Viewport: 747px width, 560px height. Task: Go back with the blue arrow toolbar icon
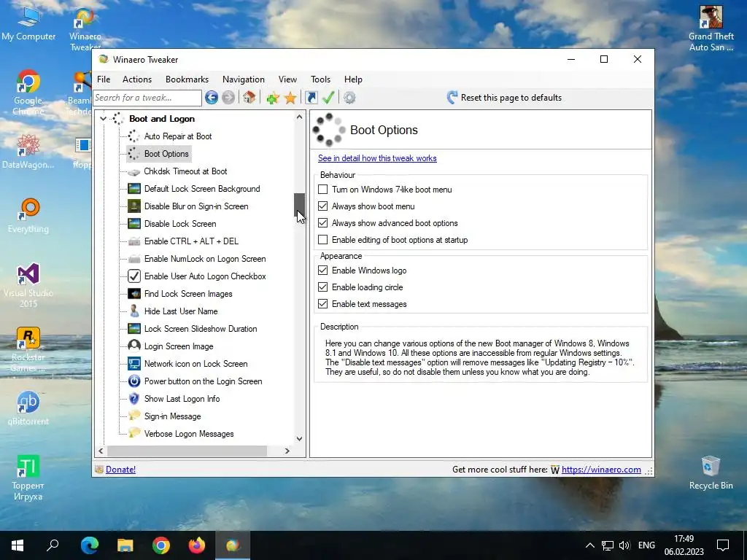pos(212,98)
